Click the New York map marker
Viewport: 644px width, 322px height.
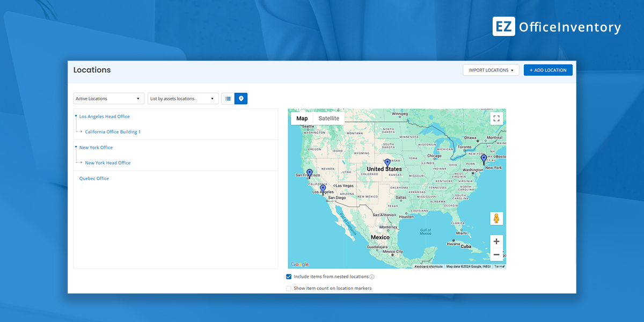[x=484, y=159]
